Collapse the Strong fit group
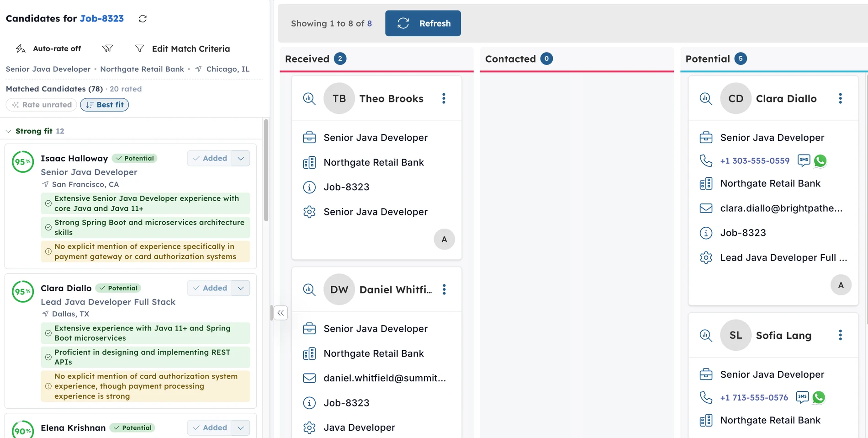 point(8,131)
